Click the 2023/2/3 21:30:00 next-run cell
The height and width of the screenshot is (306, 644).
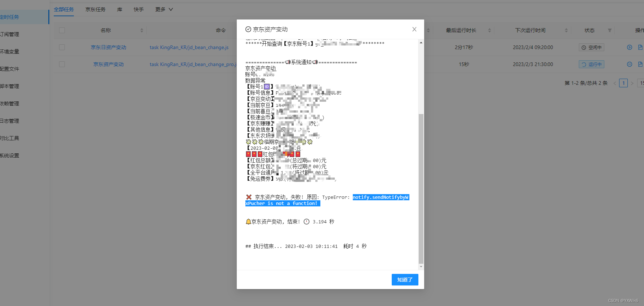533,64
